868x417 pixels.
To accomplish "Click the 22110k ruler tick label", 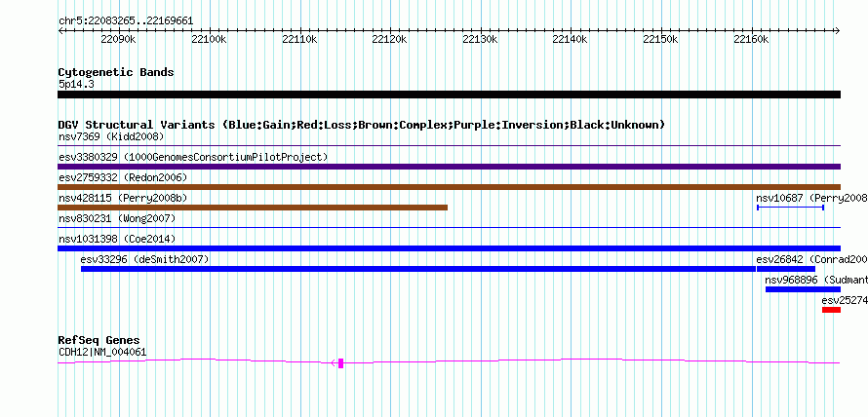I will point(299,40).
